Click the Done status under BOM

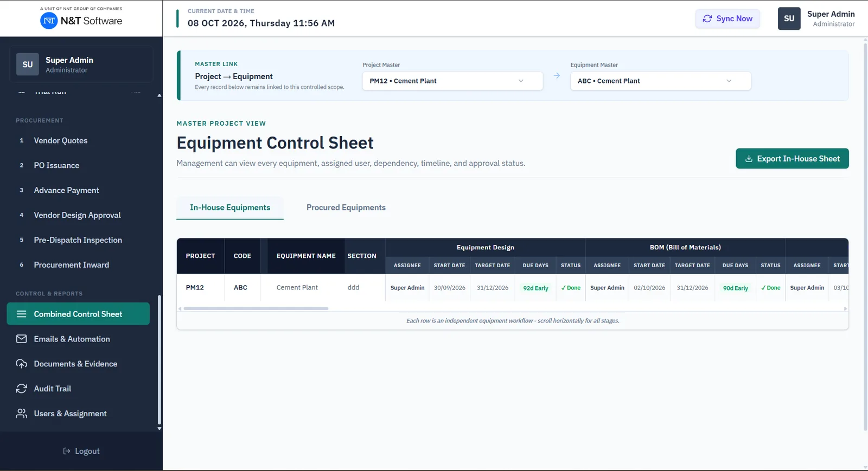tap(771, 288)
